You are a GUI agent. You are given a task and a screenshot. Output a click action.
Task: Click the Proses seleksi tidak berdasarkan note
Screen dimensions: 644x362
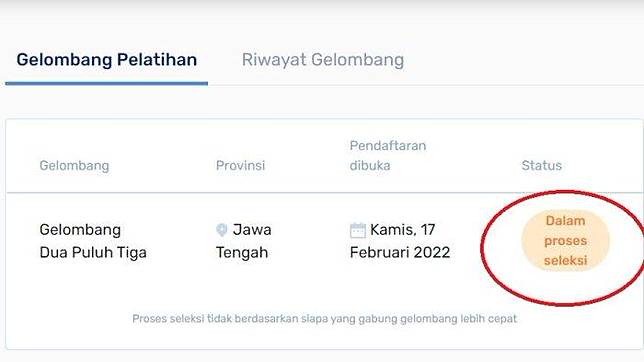point(324,319)
